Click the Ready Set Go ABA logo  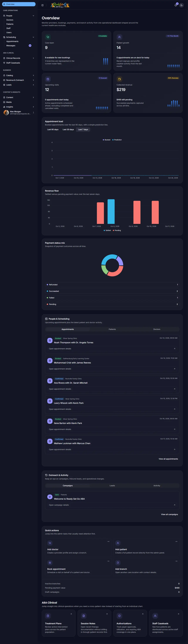pos(60,5)
